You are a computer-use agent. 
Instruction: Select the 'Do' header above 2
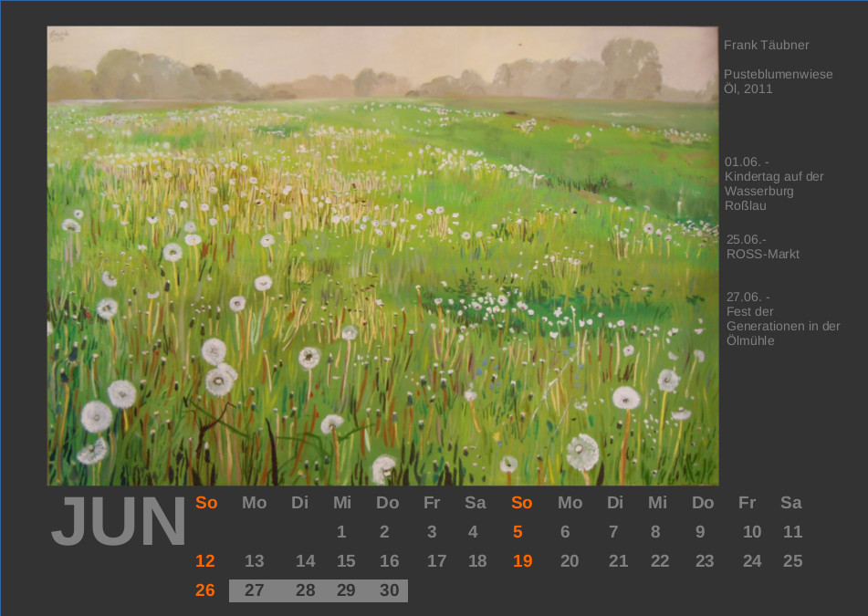tap(388, 503)
